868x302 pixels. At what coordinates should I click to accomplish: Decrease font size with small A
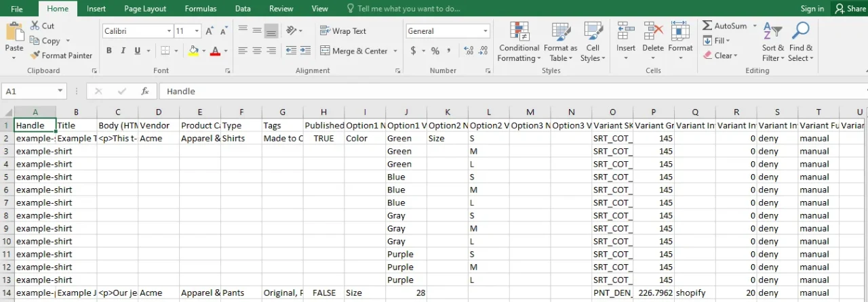point(223,31)
